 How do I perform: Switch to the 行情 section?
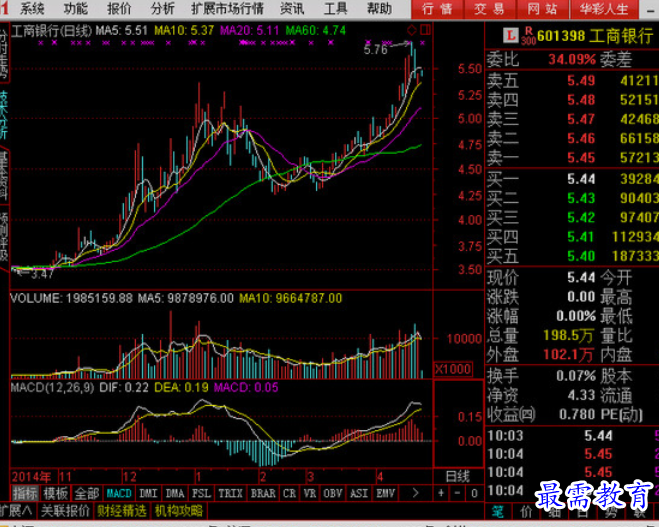click(x=437, y=9)
